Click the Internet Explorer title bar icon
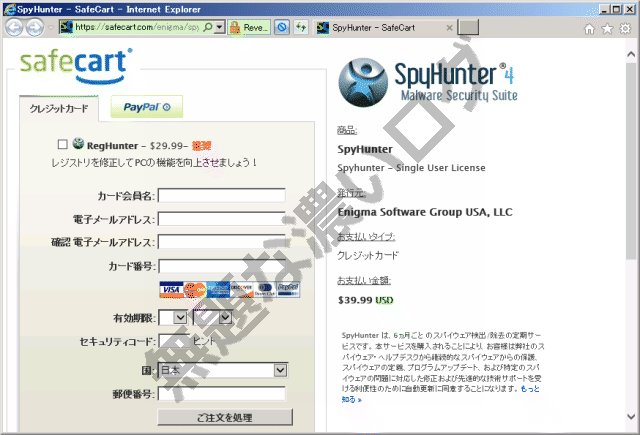640x435 pixels. (9, 9)
